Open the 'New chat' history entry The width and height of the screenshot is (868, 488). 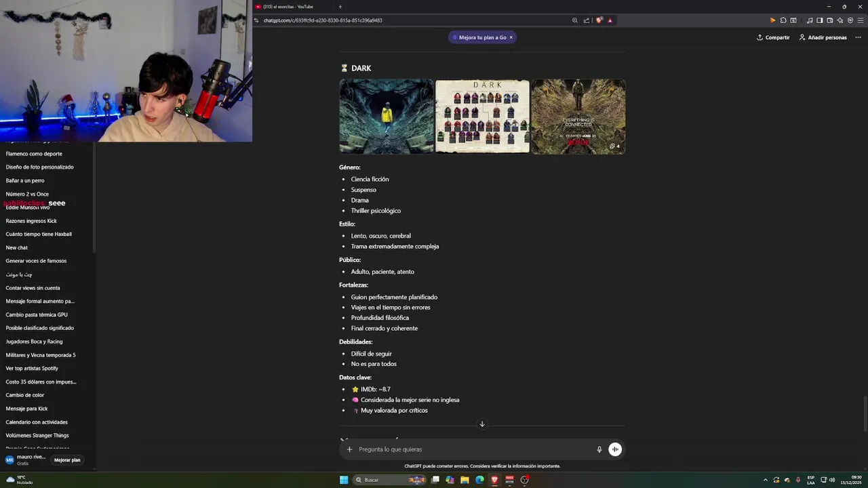(x=17, y=247)
